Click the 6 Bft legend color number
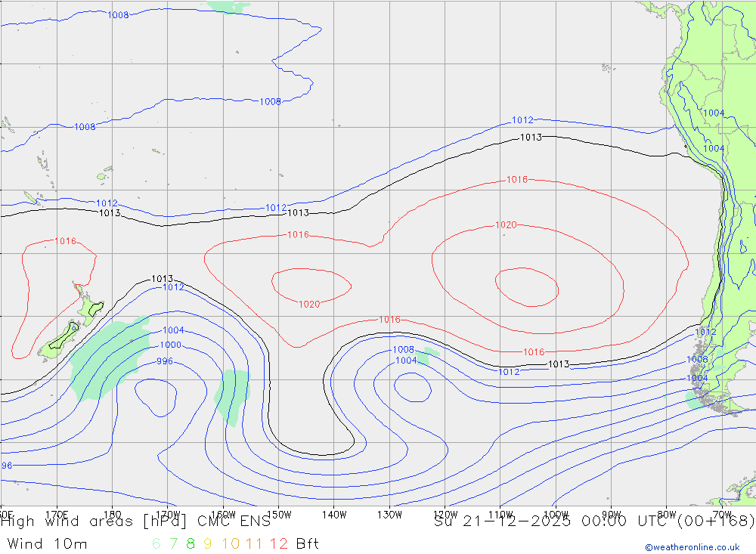The width and height of the screenshot is (756, 554). pos(156,543)
